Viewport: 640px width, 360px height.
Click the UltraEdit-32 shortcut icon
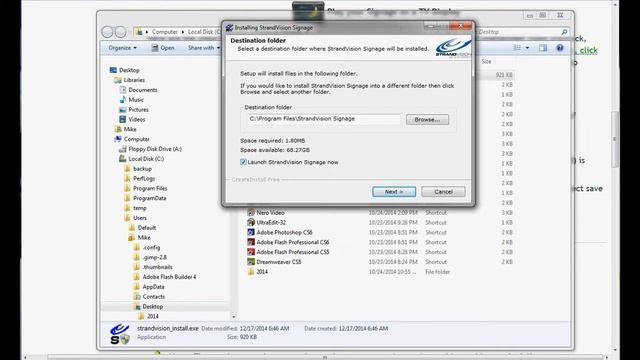(x=251, y=222)
